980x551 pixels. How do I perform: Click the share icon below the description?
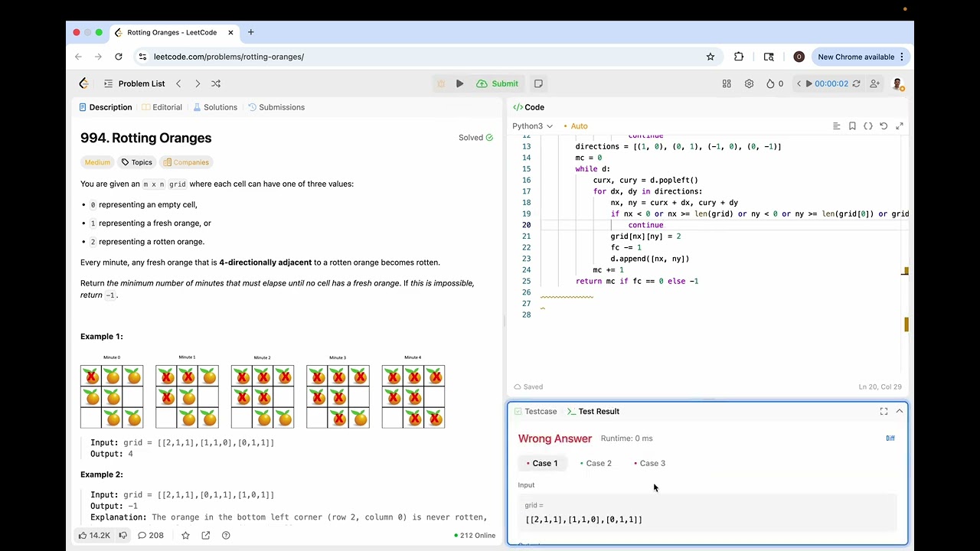[x=206, y=535]
